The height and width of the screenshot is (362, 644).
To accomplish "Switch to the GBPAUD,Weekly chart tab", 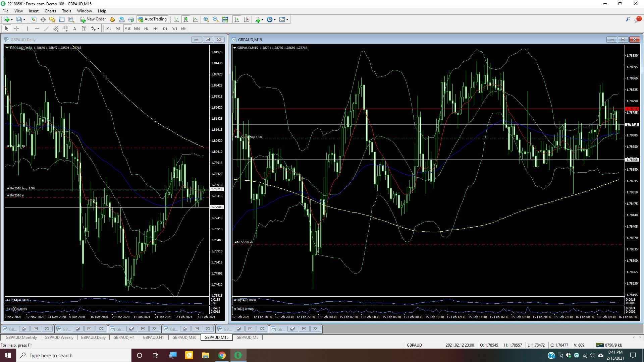I will tap(59, 338).
